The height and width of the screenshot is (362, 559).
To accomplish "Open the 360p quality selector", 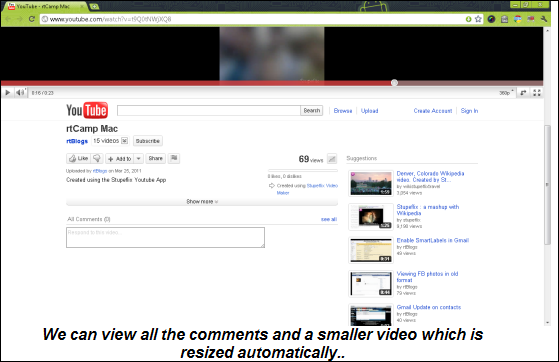I will 506,93.
